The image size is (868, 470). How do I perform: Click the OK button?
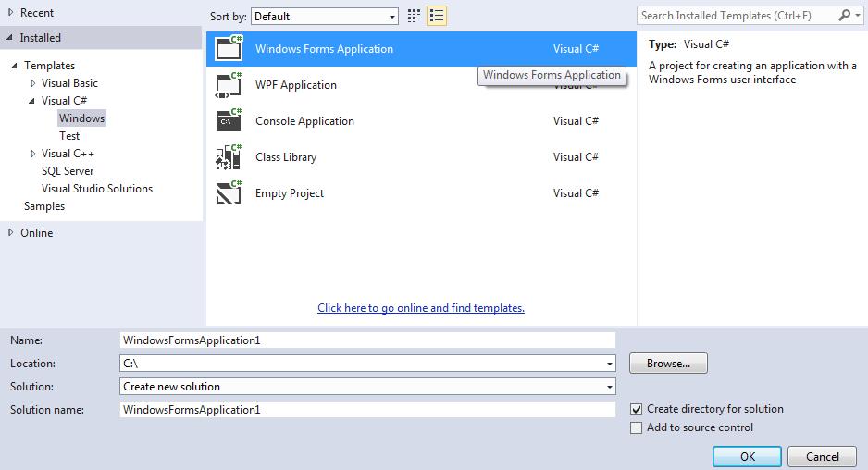[747, 457]
